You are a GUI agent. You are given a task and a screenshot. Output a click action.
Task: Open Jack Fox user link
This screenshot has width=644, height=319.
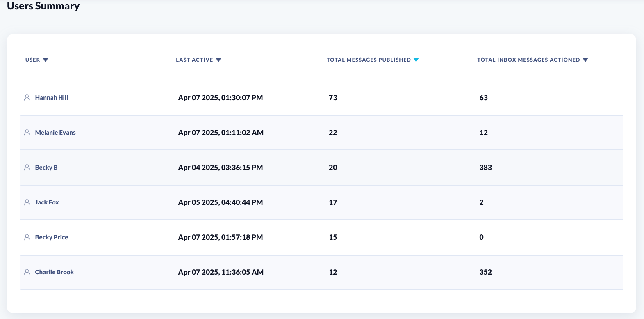(47, 202)
